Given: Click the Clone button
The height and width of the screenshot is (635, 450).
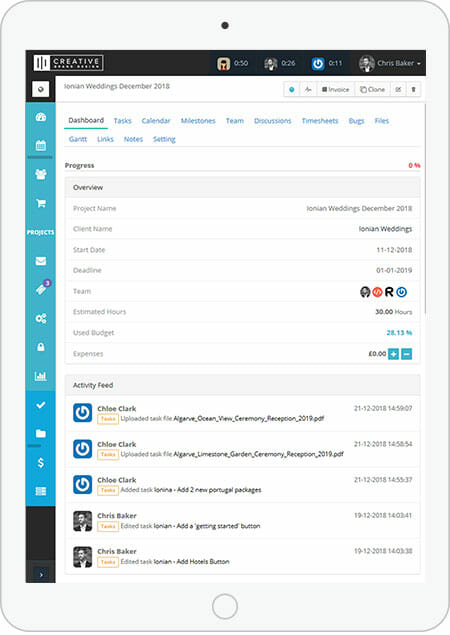Looking at the screenshot, I should (x=372, y=89).
